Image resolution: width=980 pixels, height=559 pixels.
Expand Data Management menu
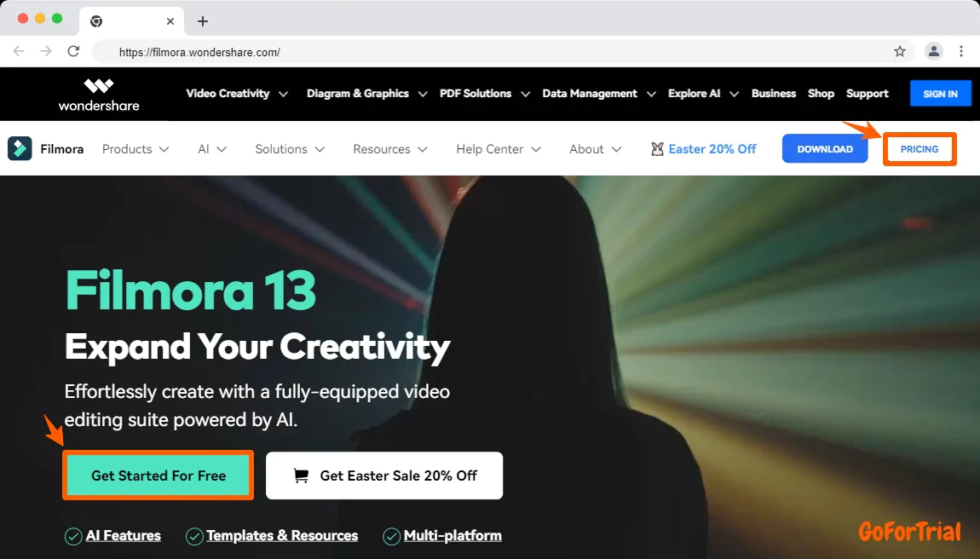pos(599,94)
